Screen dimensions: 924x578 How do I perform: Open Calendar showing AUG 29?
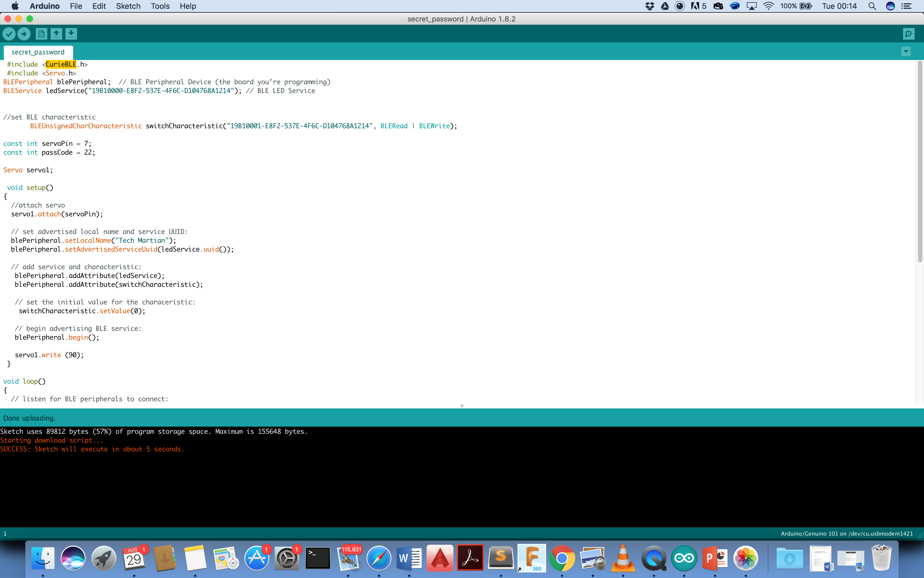click(x=134, y=558)
